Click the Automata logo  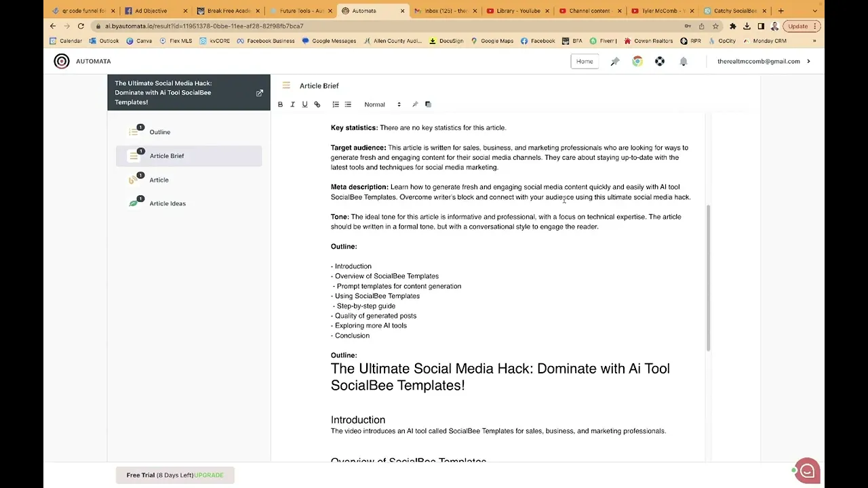(x=62, y=61)
